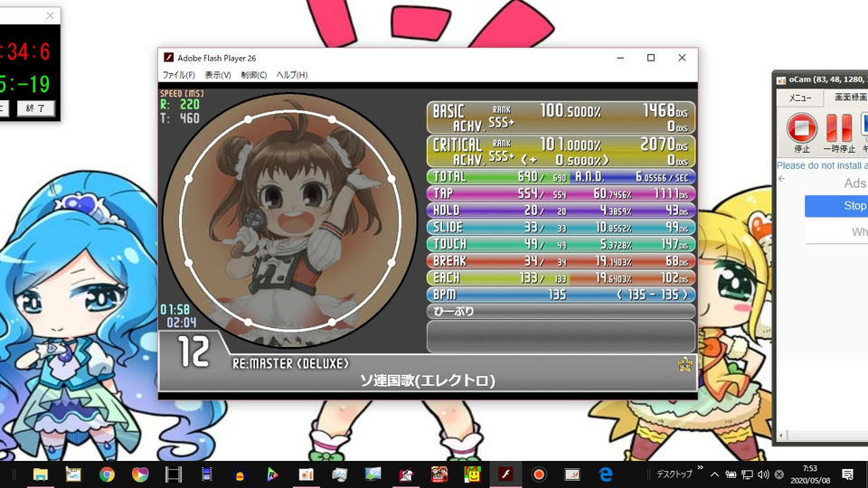Viewport: 868px width, 488px height.
Task: Click the BPM 135 row
Action: (x=561, y=295)
